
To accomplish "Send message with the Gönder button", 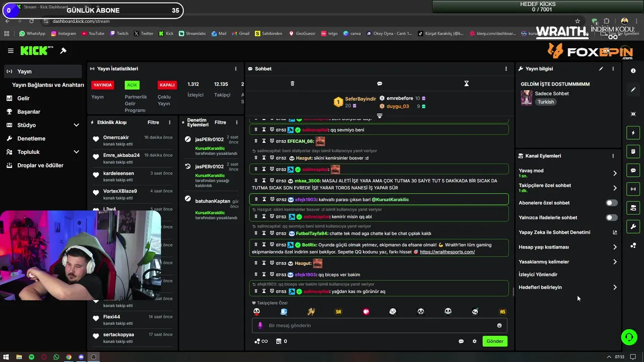I will [494, 341].
